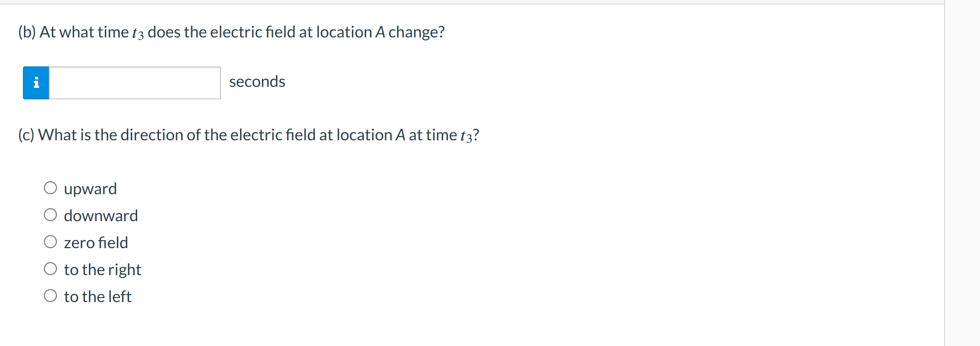Click inside the empty answer box for part b
This screenshot has height=346, width=980.
click(134, 82)
